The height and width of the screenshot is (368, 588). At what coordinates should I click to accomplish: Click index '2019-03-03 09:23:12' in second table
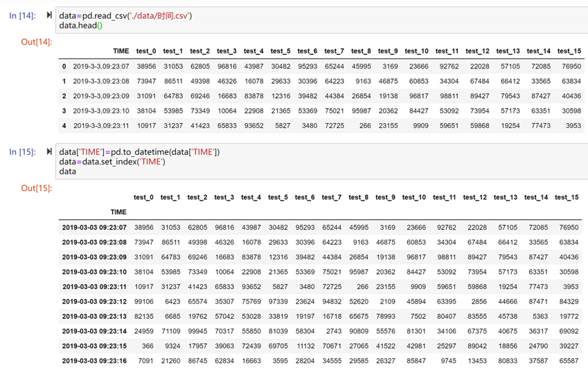pyautogui.click(x=94, y=302)
